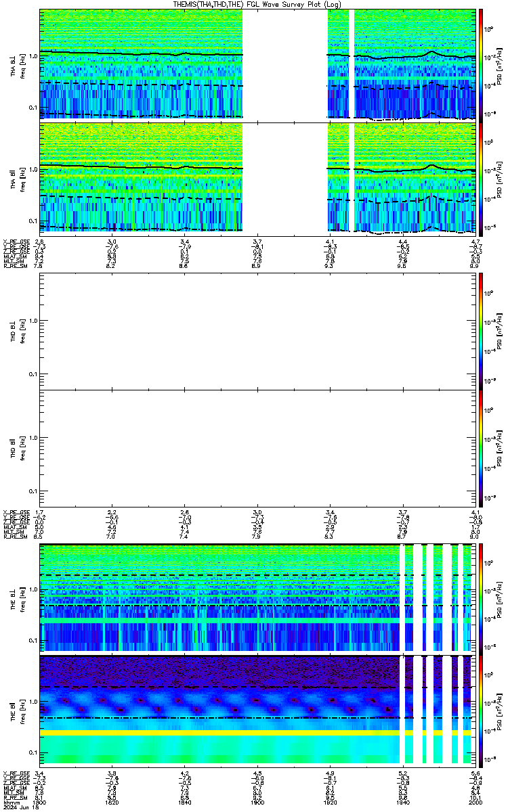Click the THA B∥ PSD color bar

481,178
